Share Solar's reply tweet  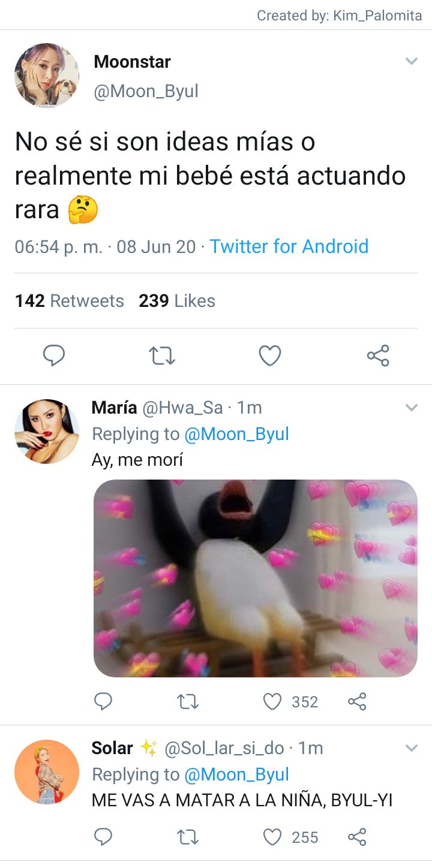click(x=357, y=837)
